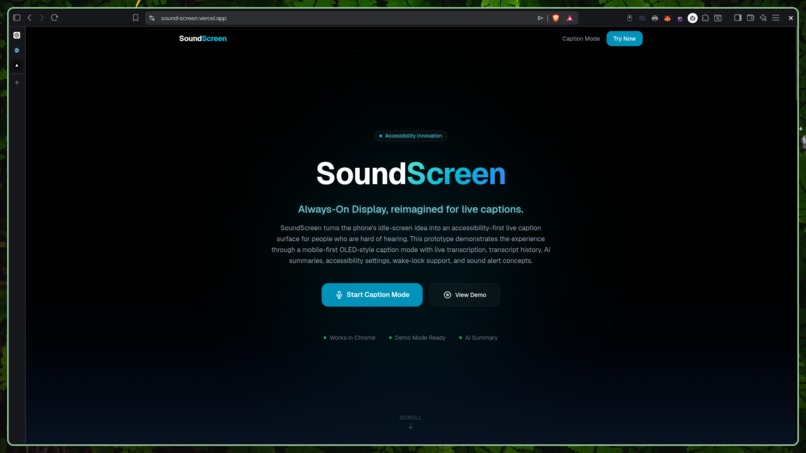Open the purple extension icon
Screen dimensions: 806x453
(680, 19)
